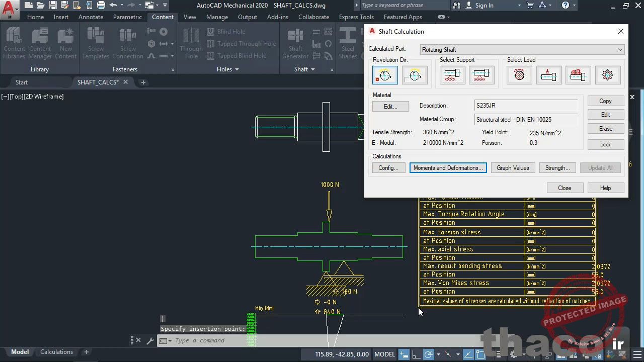The width and height of the screenshot is (644, 362).
Task: Click the Graph Values button
Action: coord(513,168)
